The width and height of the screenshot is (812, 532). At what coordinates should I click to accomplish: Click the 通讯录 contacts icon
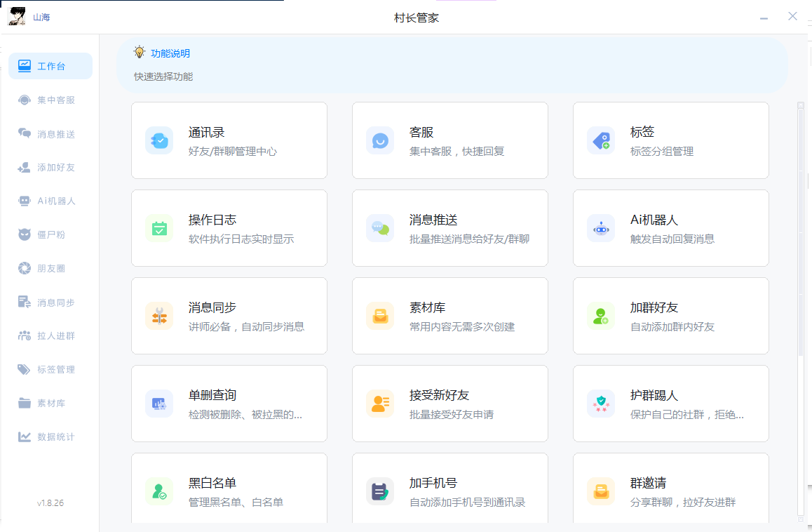click(x=159, y=140)
